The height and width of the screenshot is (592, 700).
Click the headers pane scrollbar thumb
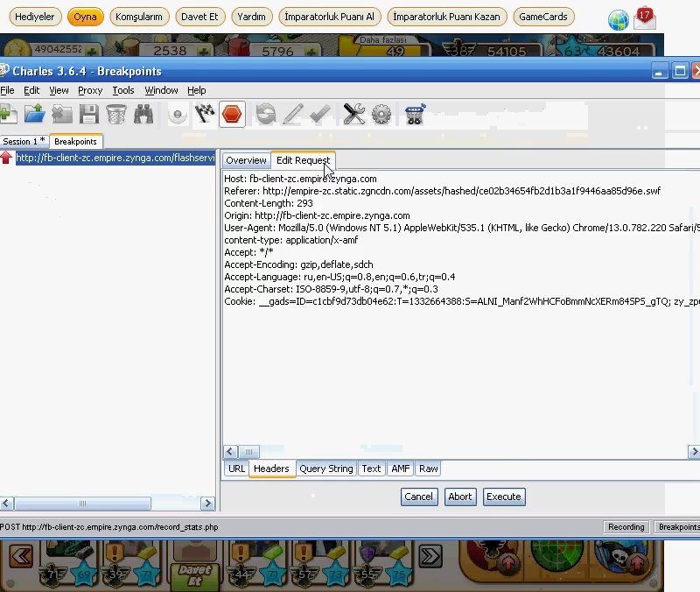[x=248, y=452]
